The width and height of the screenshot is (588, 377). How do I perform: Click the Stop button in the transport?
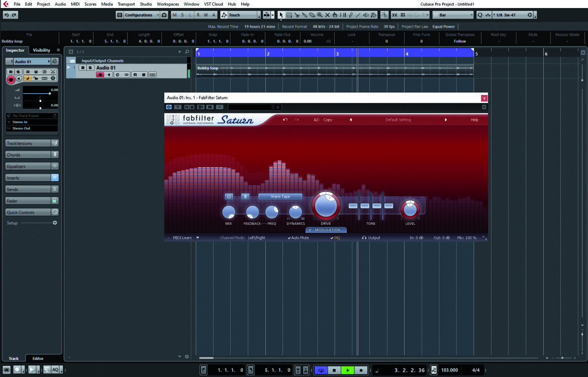[334, 370]
